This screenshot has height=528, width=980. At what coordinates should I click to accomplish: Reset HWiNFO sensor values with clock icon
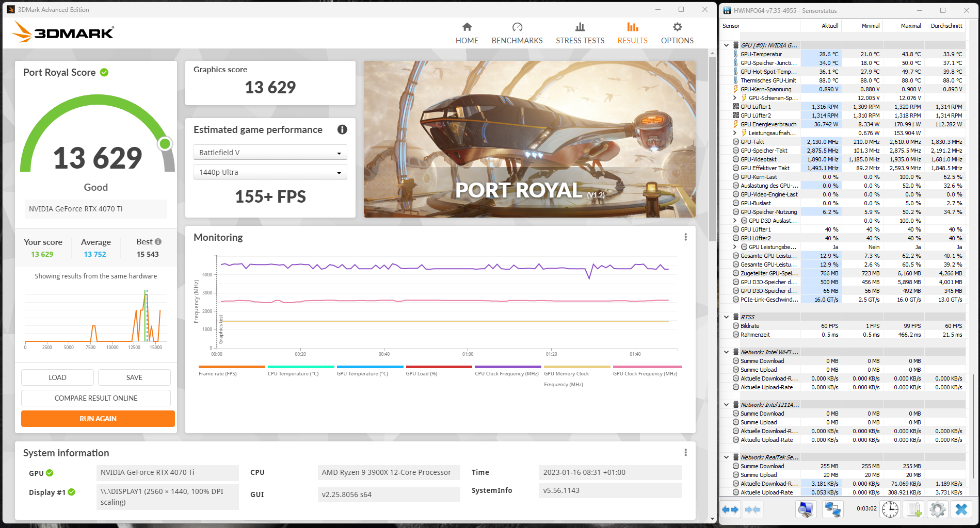point(890,510)
